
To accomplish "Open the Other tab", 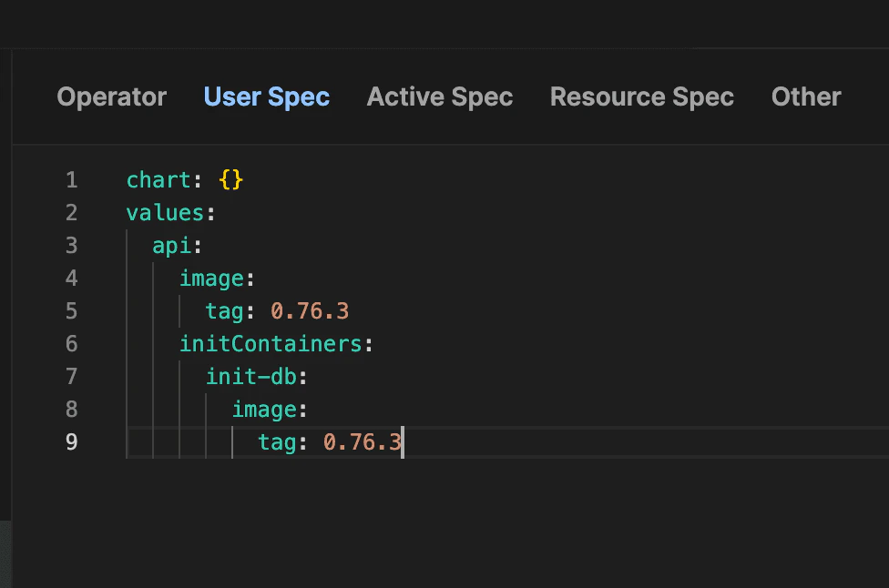I will (805, 97).
